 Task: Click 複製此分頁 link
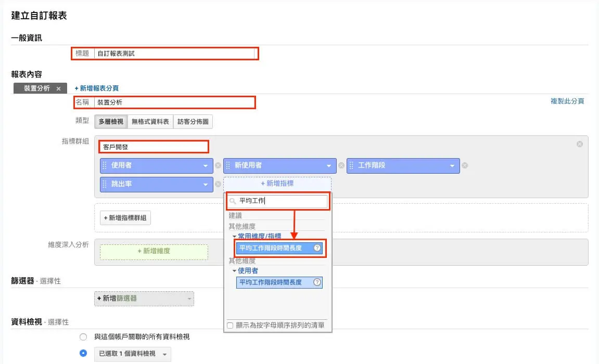[567, 101]
